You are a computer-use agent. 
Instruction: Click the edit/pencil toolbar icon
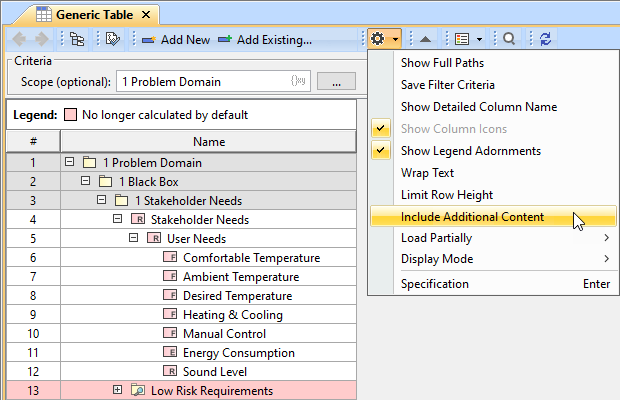(112, 39)
